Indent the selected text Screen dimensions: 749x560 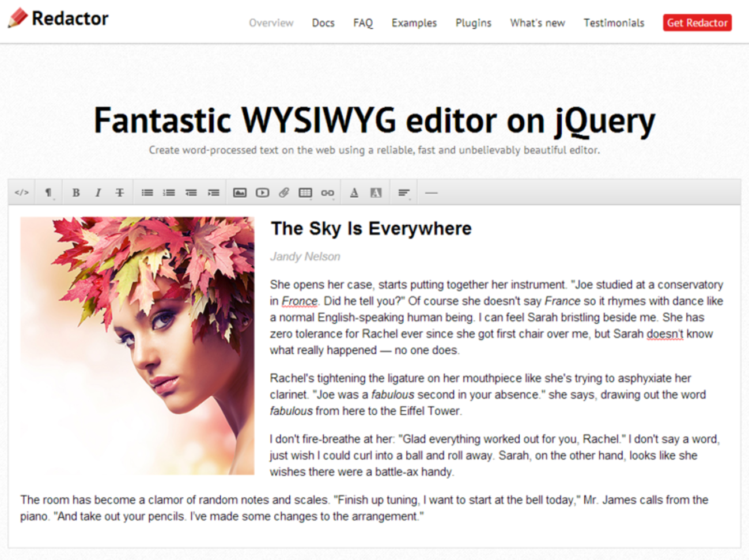coord(214,192)
